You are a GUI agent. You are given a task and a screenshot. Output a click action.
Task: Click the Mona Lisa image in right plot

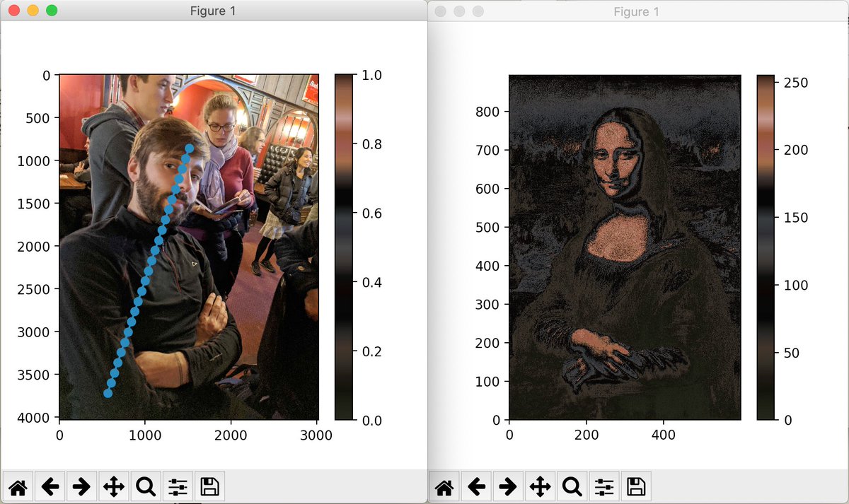[x=625, y=247]
